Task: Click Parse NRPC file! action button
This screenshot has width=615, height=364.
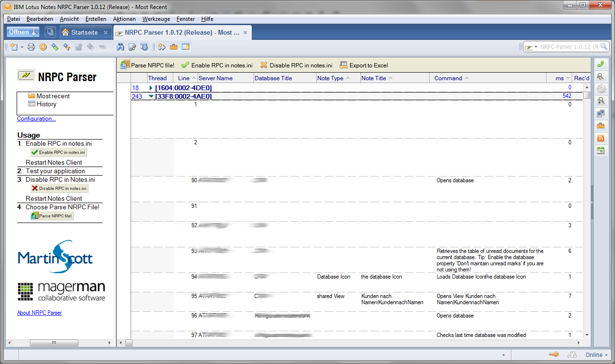Action: [x=148, y=65]
